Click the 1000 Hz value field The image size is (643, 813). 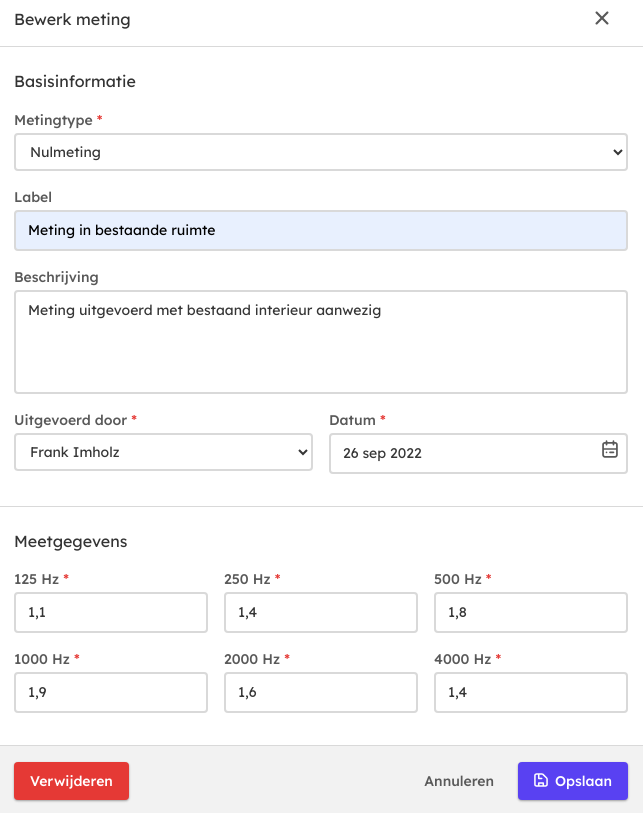pyautogui.click(x=110, y=692)
